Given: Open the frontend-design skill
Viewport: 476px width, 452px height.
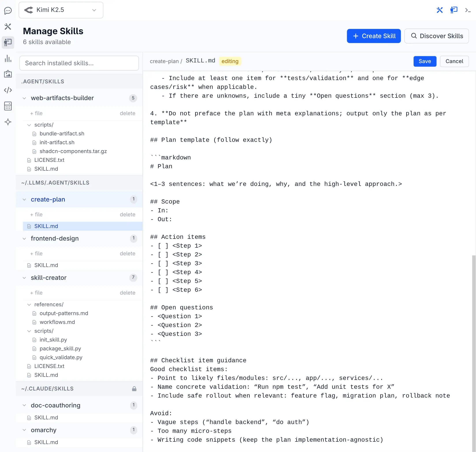Looking at the screenshot, I should pos(55,238).
